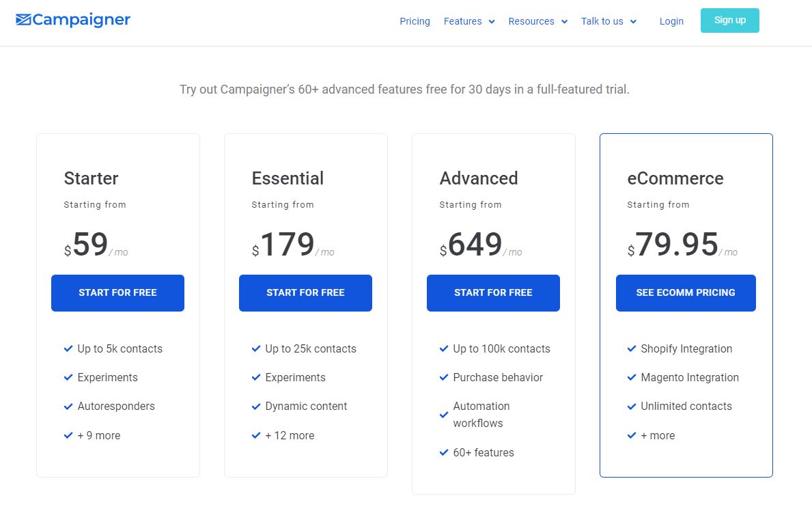Click checkmark beside Up to 5k contacts
This screenshot has width=812, height=509.
68,349
